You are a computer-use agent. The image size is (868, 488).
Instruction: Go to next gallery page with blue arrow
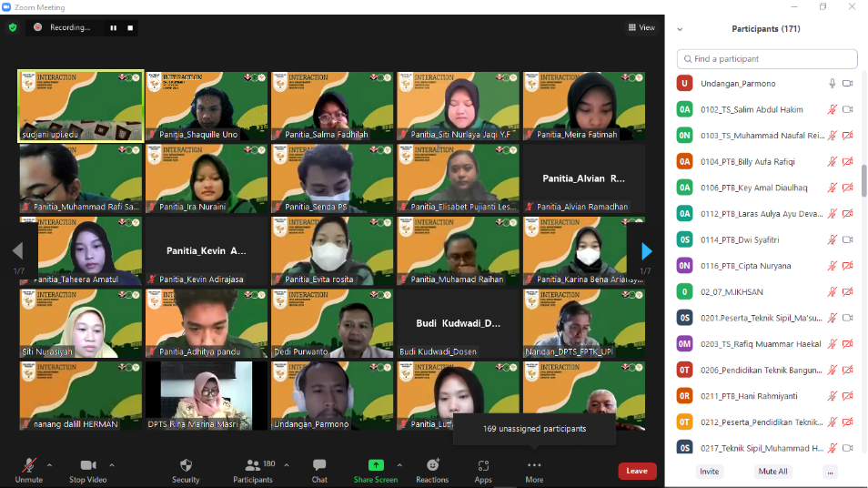pos(647,251)
